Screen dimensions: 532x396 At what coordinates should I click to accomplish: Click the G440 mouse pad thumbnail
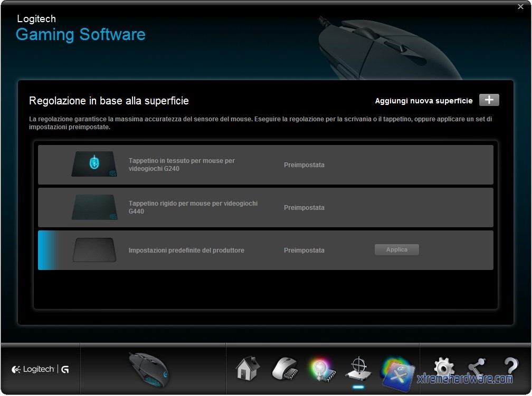click(x=94, y=207)
